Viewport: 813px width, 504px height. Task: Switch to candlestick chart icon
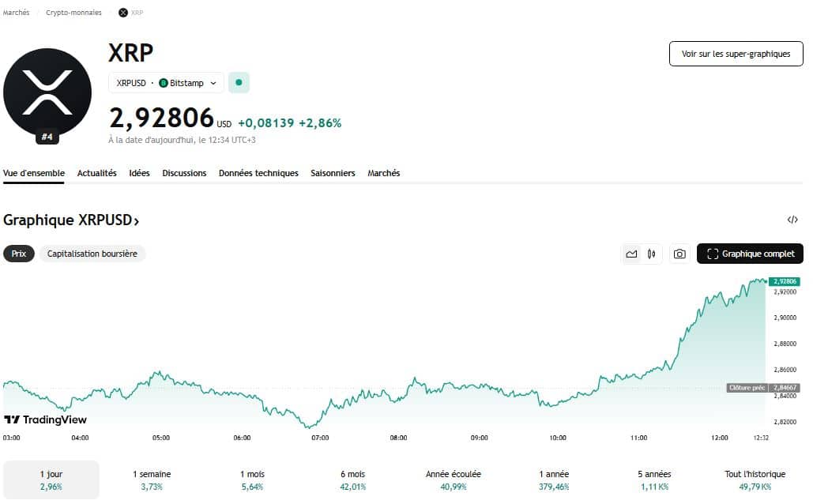pos(652,254)
